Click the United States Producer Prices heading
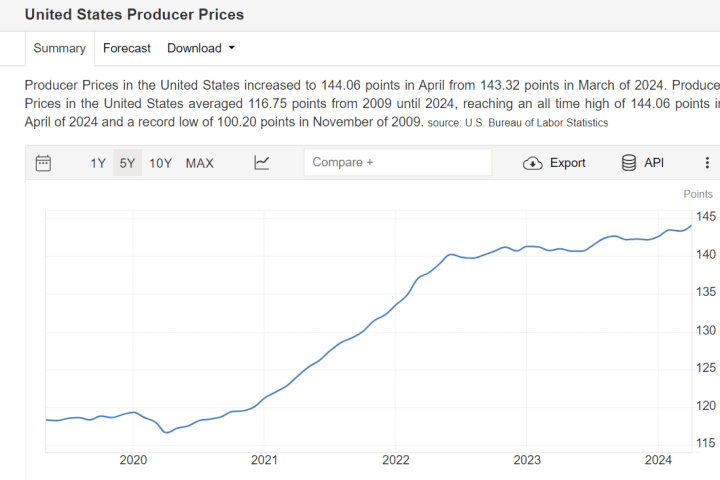The image size is (720, 480). click(x=134, y=15)
